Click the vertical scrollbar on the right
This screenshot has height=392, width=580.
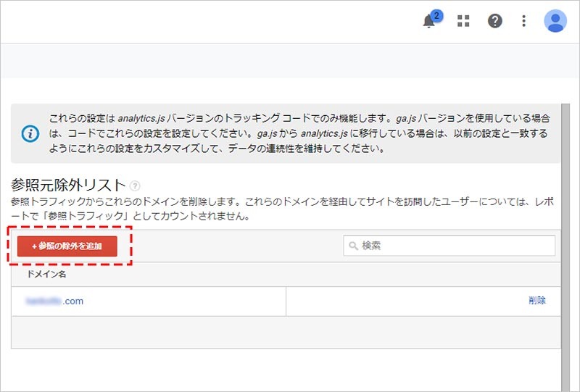tap(565, 246)
